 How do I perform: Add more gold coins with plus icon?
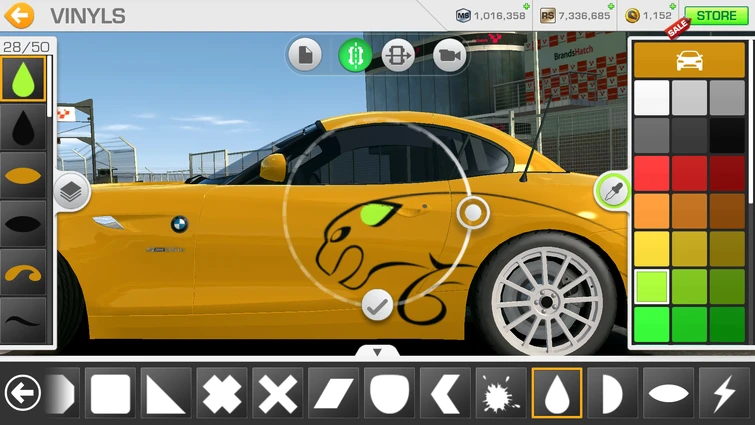click(x=673, y=6)
